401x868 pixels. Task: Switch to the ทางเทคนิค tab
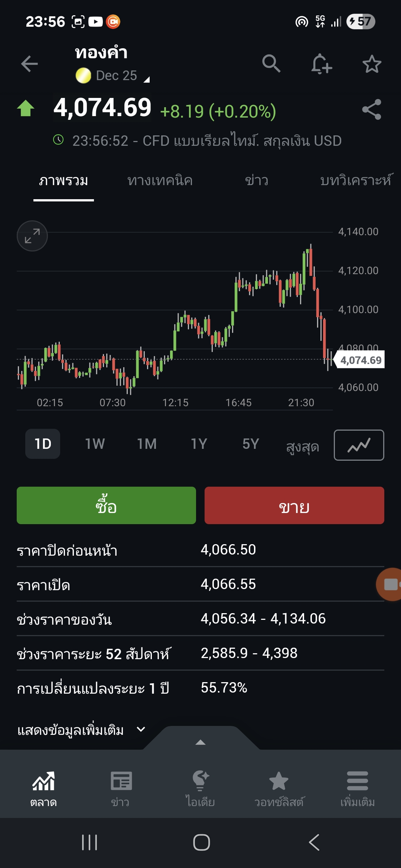(160, 181)
